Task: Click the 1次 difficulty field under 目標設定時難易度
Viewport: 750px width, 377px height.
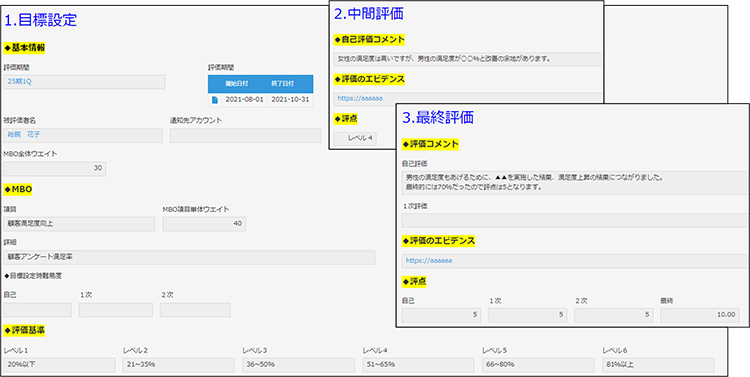Action: click(x=116, y=310)
